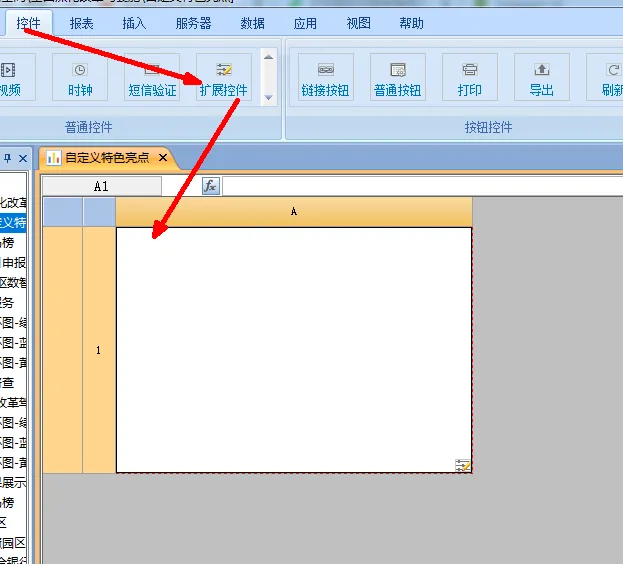Select the 导出 export button control
This screenshot has height=564, width=623.
click(541, 78)
